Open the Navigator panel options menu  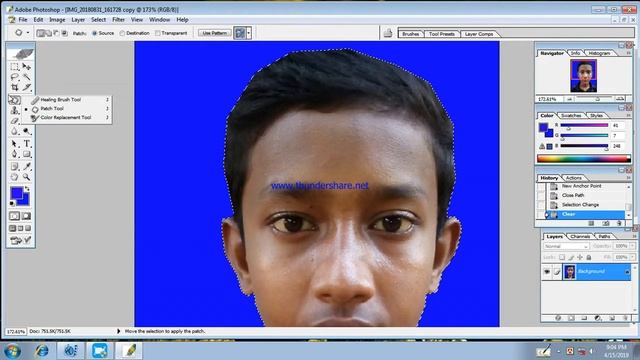pyautogui.click(x=629, y=53)
